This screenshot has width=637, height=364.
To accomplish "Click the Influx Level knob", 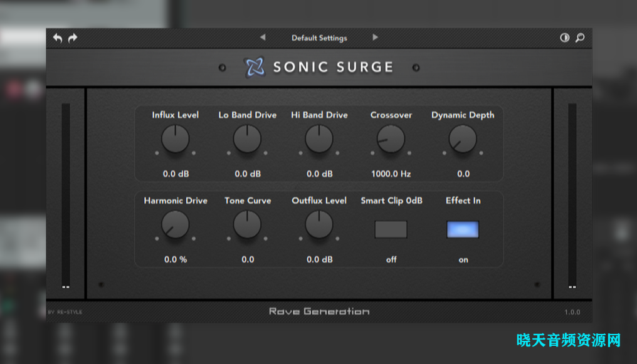I will click(x=176, y=139).
